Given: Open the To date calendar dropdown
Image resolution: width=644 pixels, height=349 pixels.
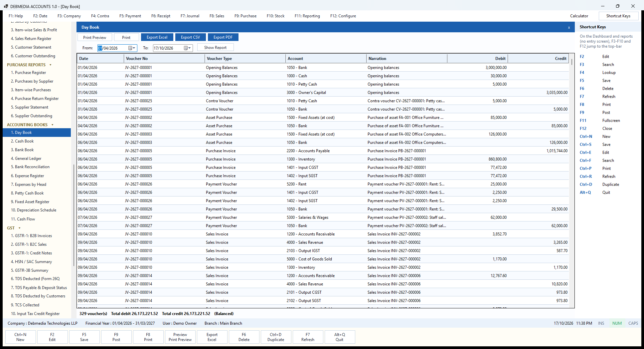Looking at the screenshot, I should [x=188, y=48].
